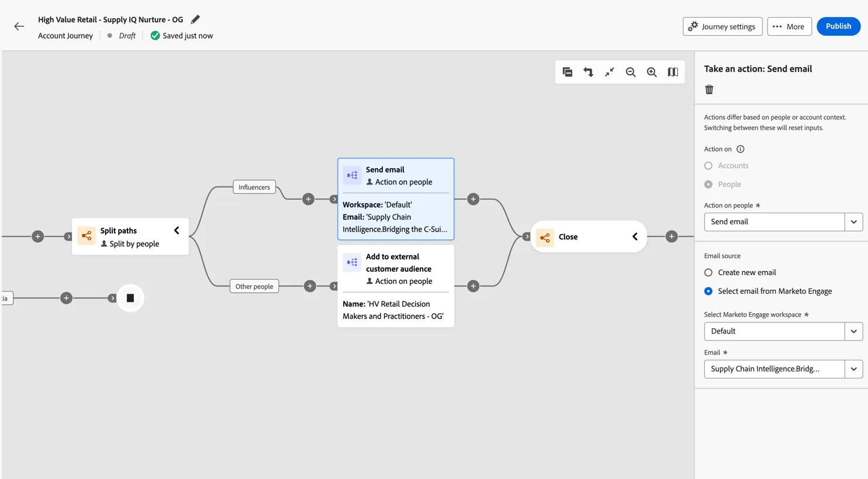Select the People radio option

708,185
